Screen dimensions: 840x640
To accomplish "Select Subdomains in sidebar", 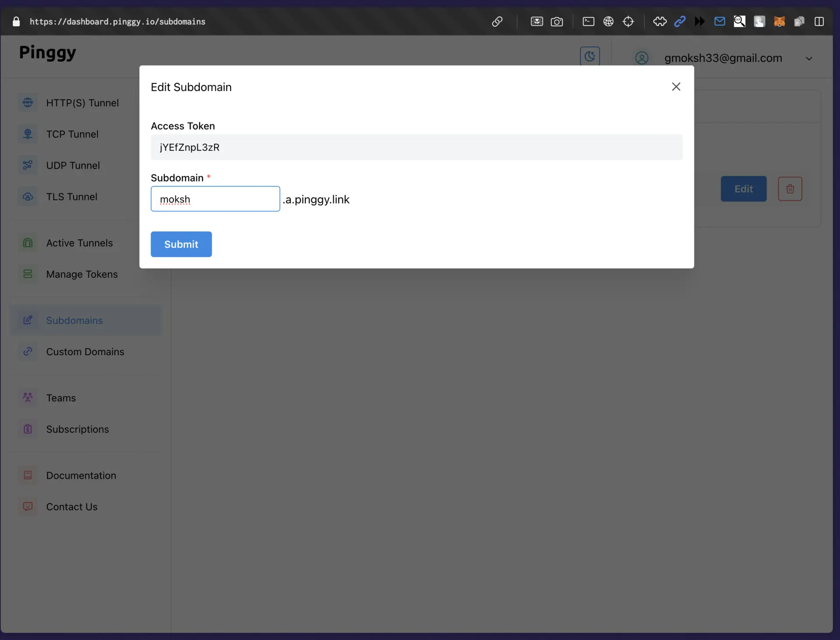I will (x=85, y=320).
